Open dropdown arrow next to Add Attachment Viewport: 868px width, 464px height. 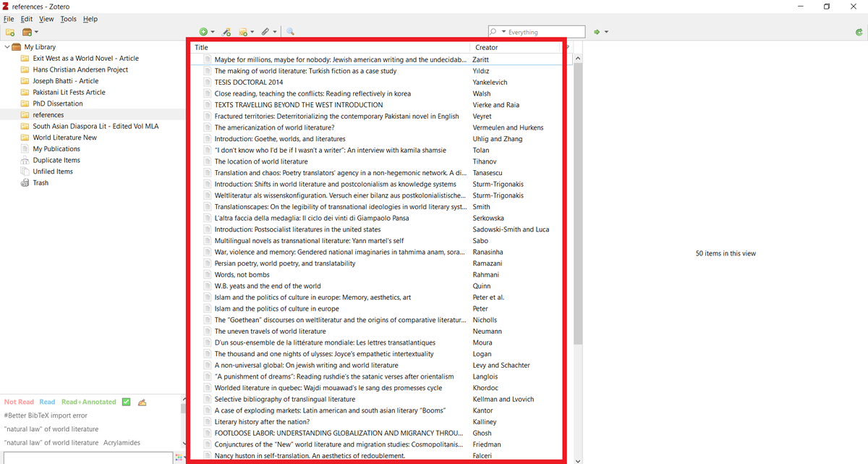275,32
